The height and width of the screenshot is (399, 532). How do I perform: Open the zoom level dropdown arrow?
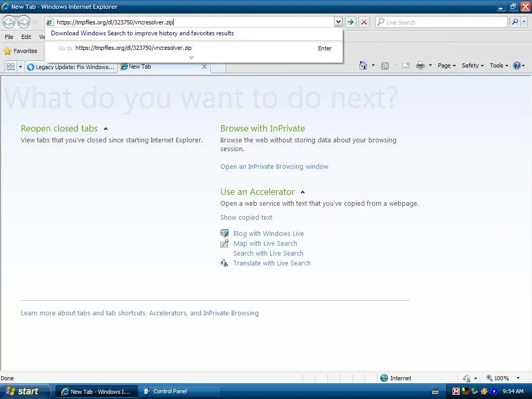pos(518,378)
